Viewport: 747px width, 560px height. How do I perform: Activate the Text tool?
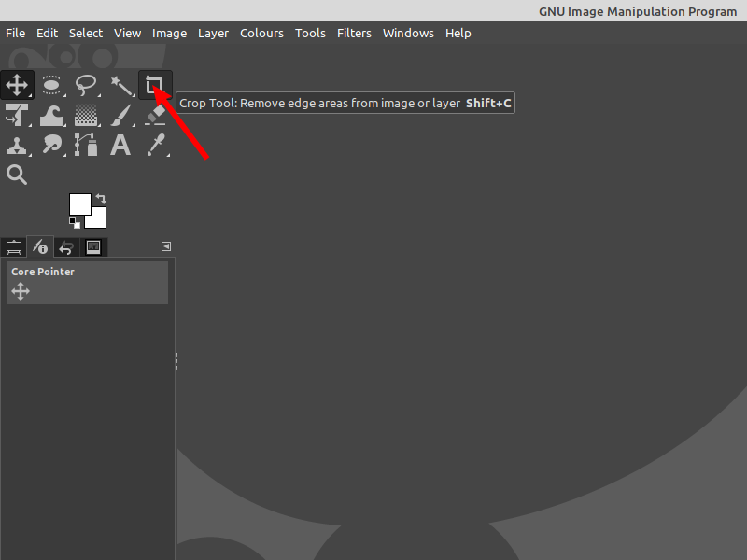120,145
